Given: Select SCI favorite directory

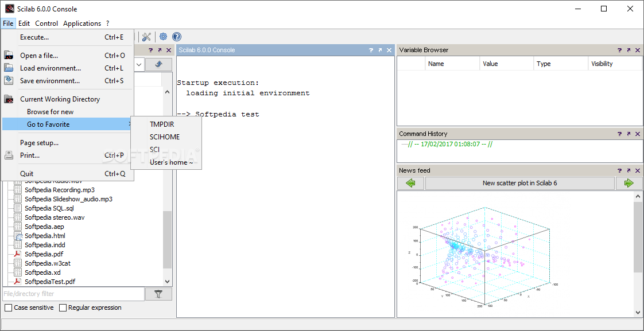Looking at the screenshot, I should (166, 150).
